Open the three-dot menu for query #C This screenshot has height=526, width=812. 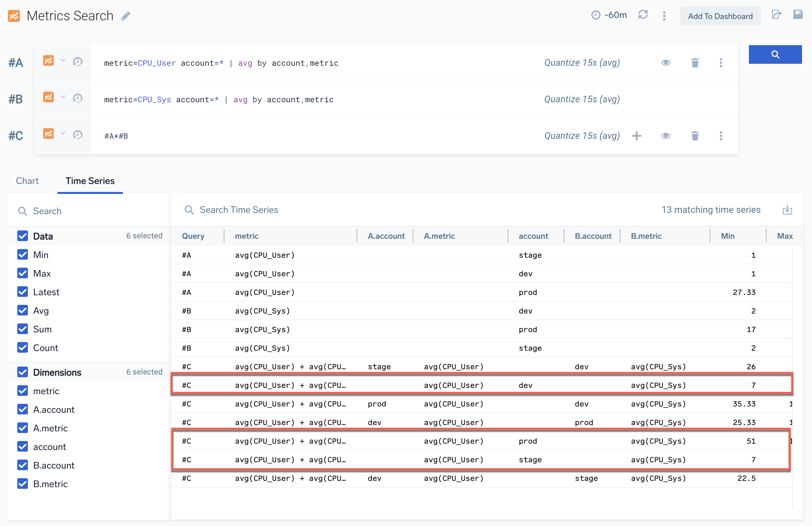[721, 136]
